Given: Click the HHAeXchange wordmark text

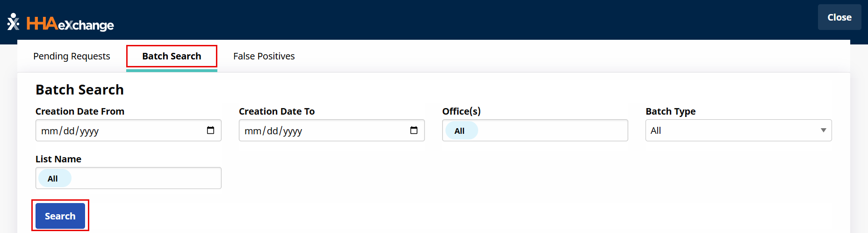Looking at the screenshot, I should pos(70,23).
